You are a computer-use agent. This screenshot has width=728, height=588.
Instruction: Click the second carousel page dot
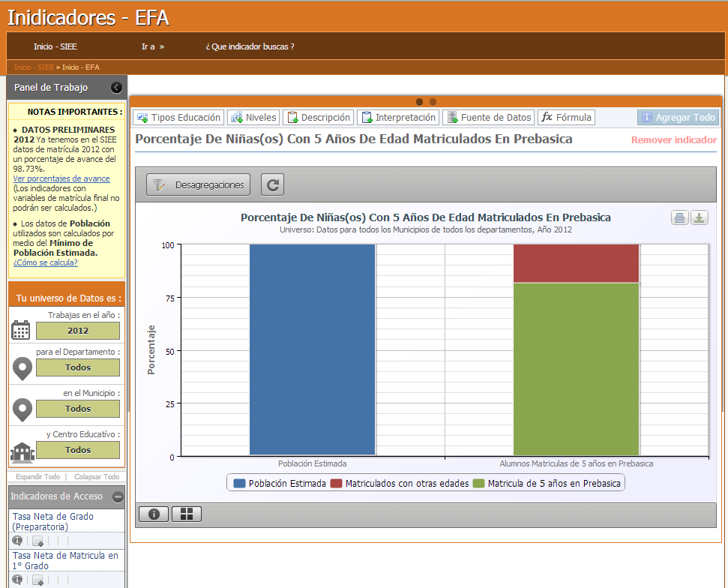(433, 102)
